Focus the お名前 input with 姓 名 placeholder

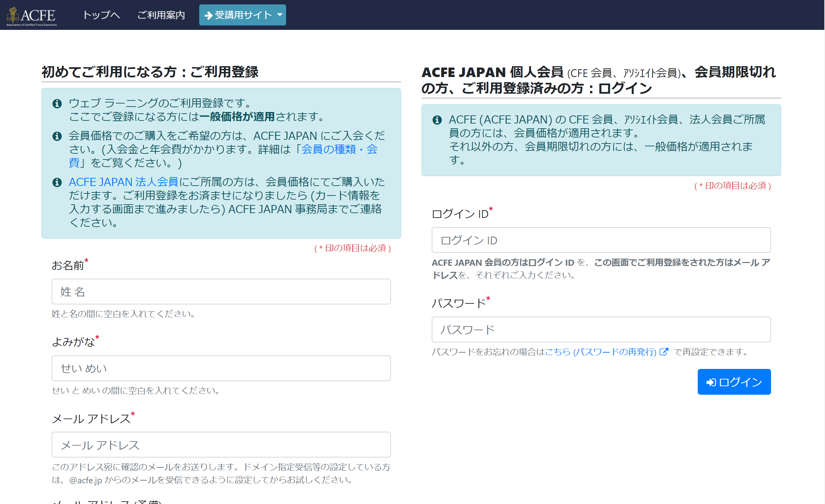coord(221,292)
